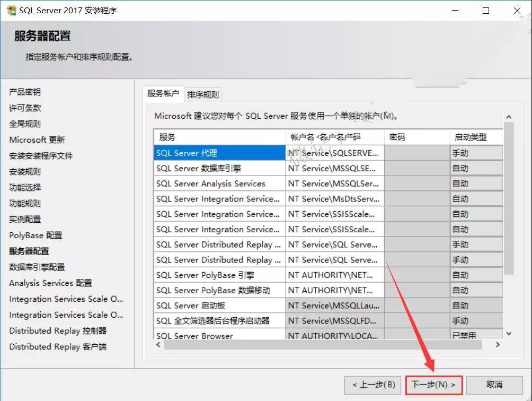Click 实例配置 step in sidebar
This screenshot has width=532, height=401.
point(25,220)
